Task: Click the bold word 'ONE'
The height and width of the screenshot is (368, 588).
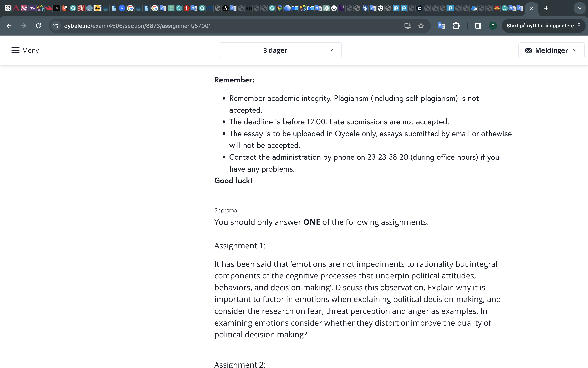Action: [x=312, y=222]
